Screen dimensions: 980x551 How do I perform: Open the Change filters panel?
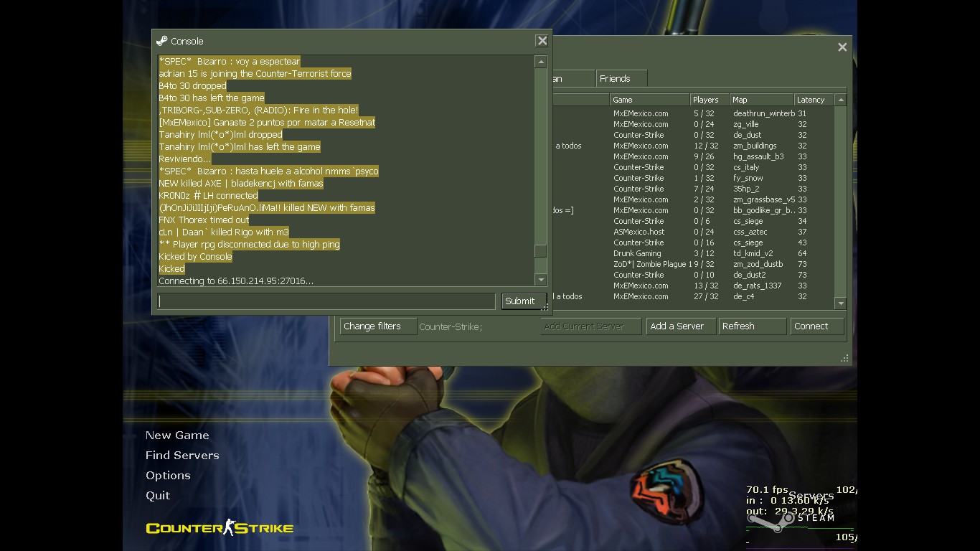pos(378,326)
